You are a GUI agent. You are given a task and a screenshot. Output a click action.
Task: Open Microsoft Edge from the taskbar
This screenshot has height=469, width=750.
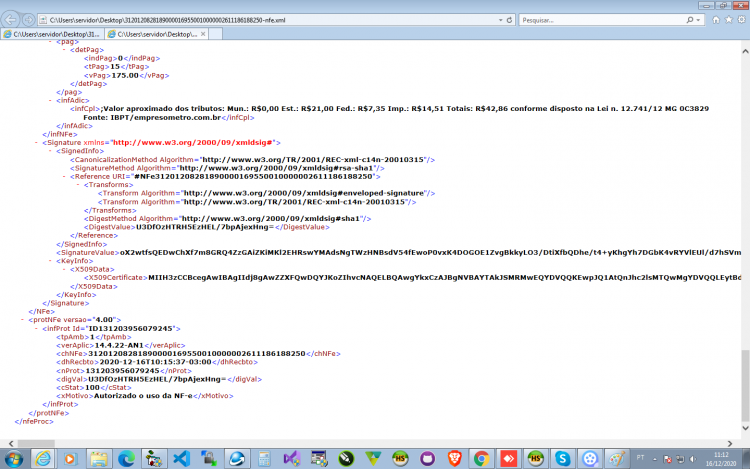pyautogui.click(x=127, y=459)
